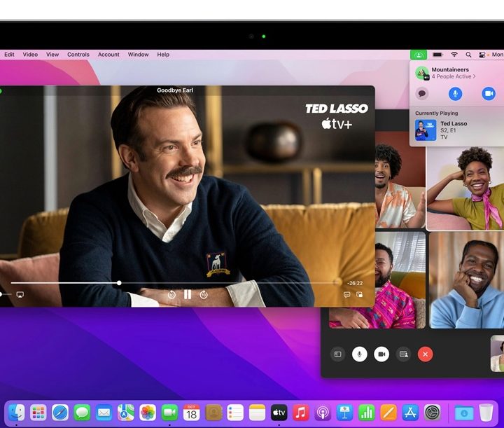This screenshot has width=504, height=428.
Task: Open AirPlay options in player
Action: click(20, 294)
